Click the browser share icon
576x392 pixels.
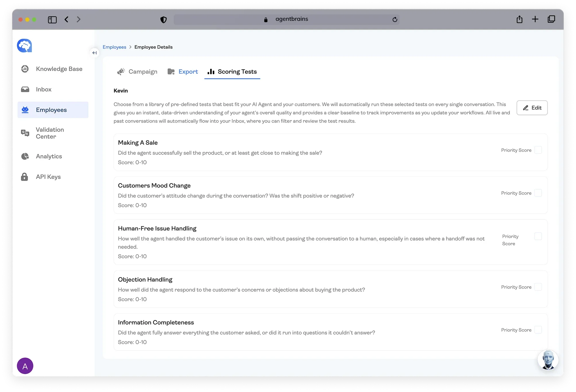pyautogui.click(x=519, y=19)
